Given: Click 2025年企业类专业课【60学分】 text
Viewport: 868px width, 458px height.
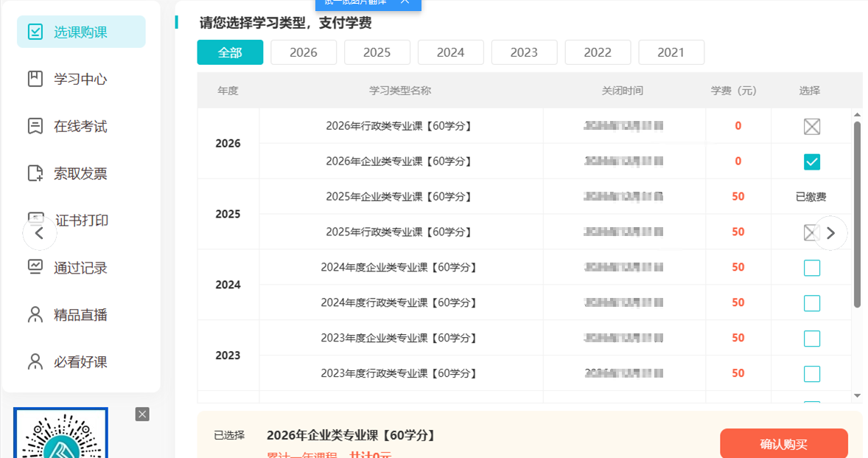Looking at the screenshot, I should pos(399,197).
